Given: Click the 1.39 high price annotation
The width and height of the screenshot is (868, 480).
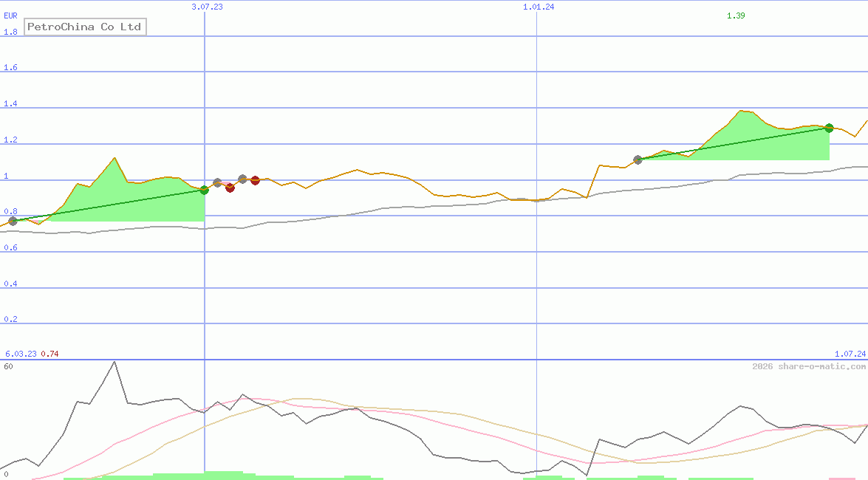Looking at the screenshot, I should [x=736, y=14].
